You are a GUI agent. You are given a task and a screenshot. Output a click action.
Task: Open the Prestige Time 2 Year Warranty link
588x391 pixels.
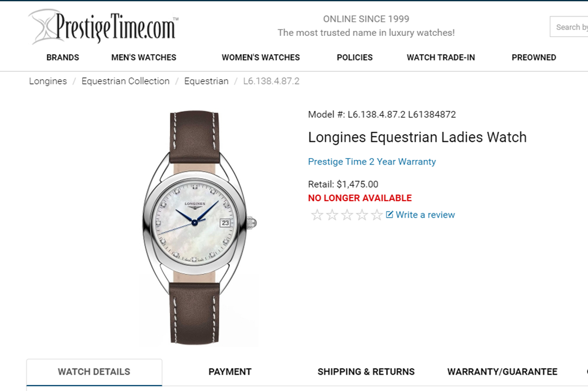tap(372, 162)
